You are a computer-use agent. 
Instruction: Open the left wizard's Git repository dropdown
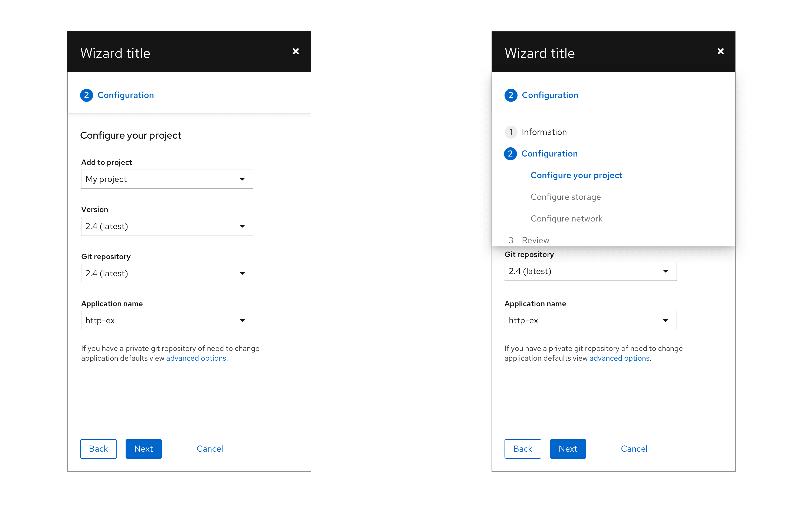[167, 273]
